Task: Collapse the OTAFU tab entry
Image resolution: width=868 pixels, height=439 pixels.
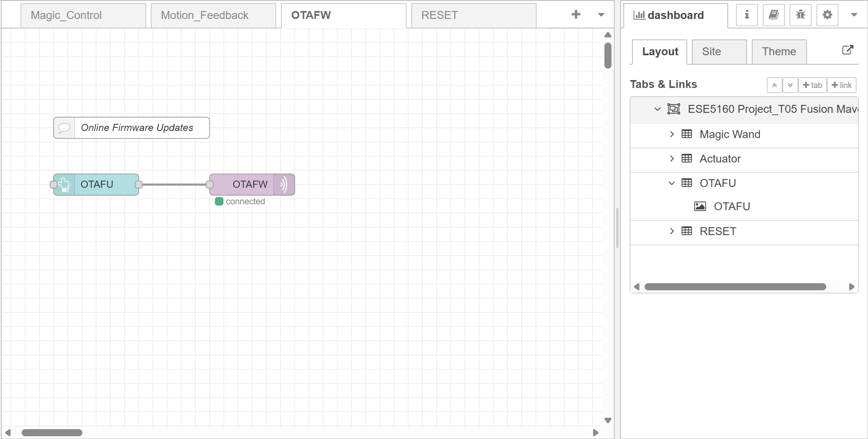Action: point(672,183)
